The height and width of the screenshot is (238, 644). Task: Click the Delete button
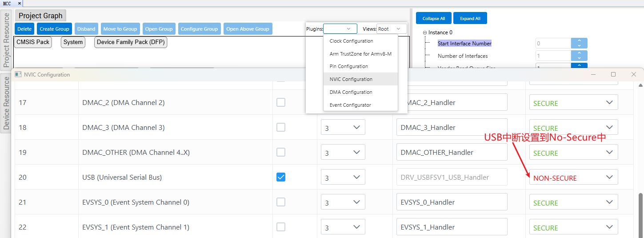tap(24, 29)
